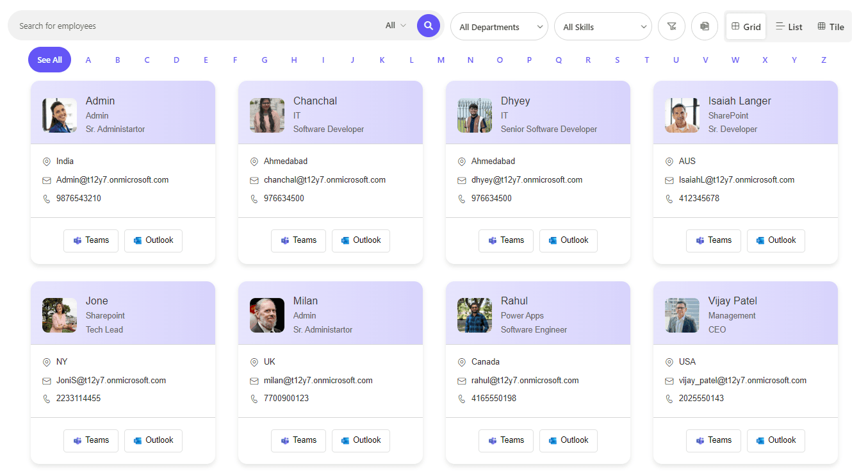Open Outlook for Milan
The height and width of the screenshot is (471, 868).
361,440
